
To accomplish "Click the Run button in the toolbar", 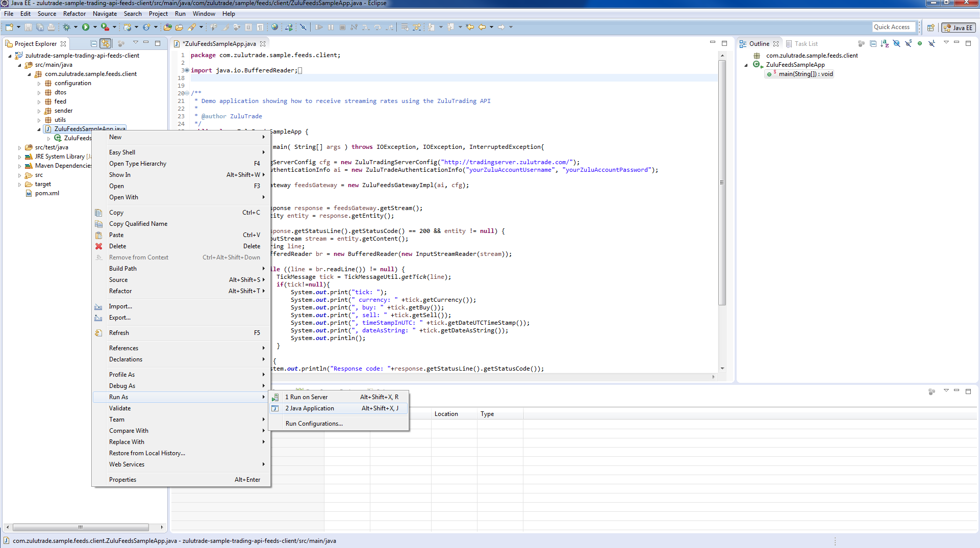I will pos(86,27).
